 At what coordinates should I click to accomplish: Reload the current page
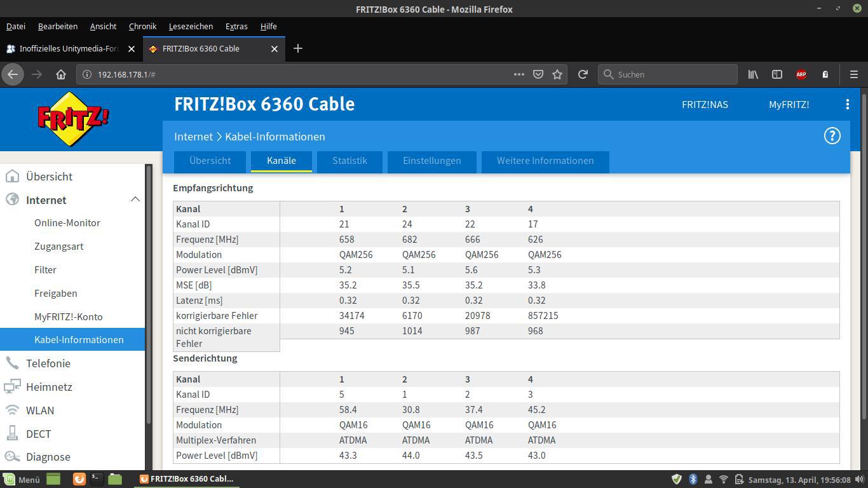pyautogui.click(x=583, y=74)
